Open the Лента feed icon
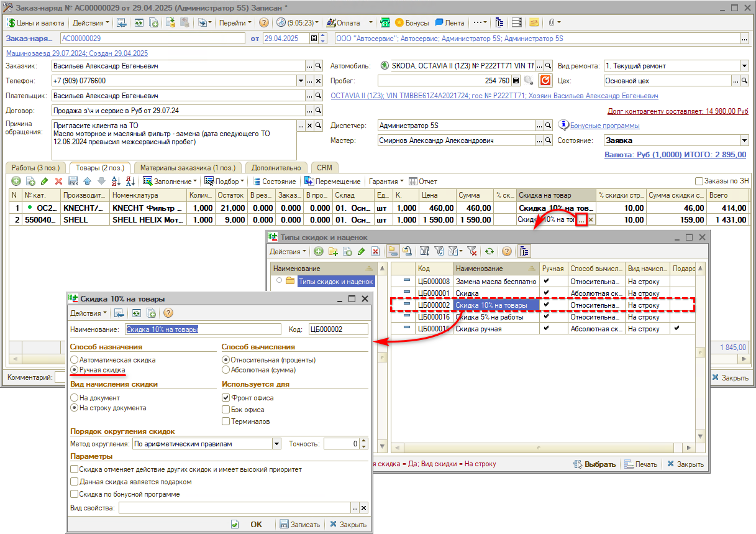This screenshot has width=756, height=534. pyautogui.click(x=439, y=22)
